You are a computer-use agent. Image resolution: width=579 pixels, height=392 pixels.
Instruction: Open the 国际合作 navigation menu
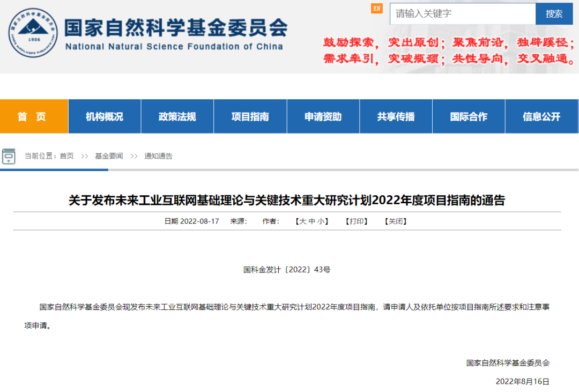(469, 116)
